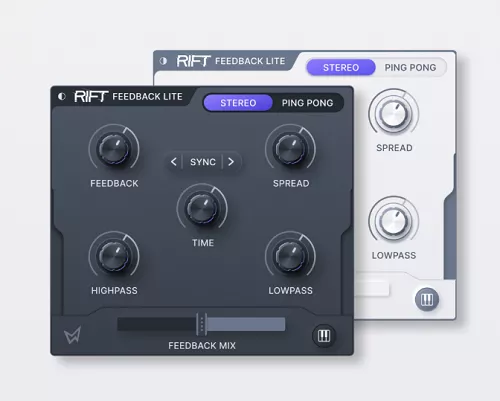Click the FEEDBACK MIX slider handle

201,324
